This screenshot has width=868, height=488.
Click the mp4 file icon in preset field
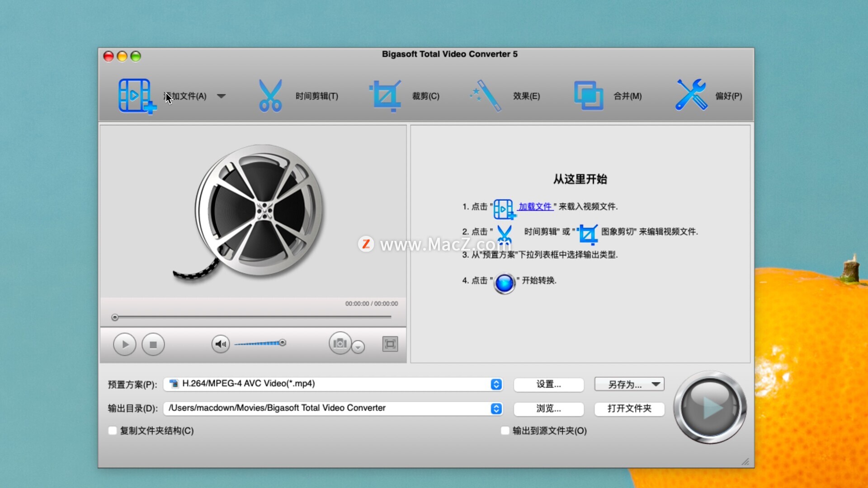174,384
